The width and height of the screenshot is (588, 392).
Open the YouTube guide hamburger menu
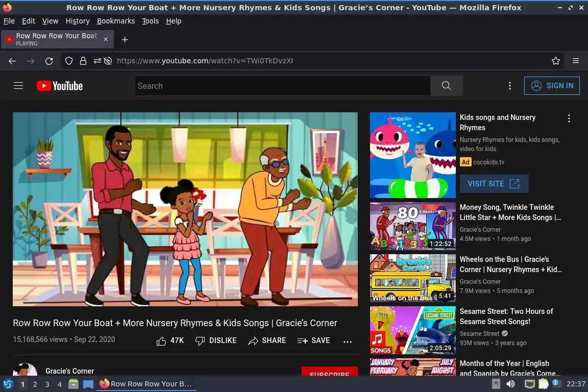click(18, 86)
